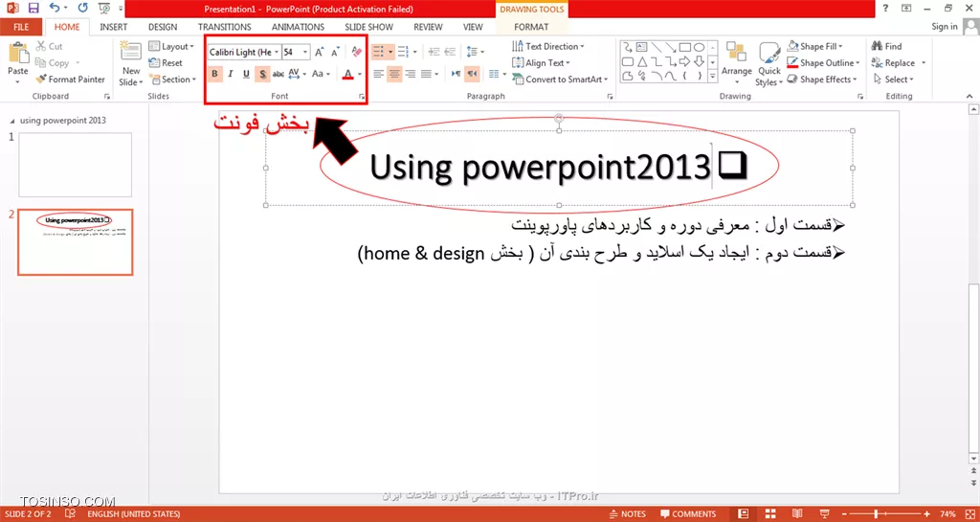This screenshot has width=980, height=522.
Task: Start slideshow from beginning via quick access icon
Action: point(104,8)
